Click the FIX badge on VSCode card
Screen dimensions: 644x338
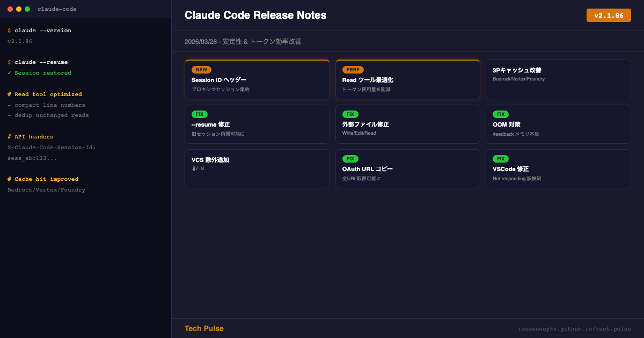click(500, 159)
